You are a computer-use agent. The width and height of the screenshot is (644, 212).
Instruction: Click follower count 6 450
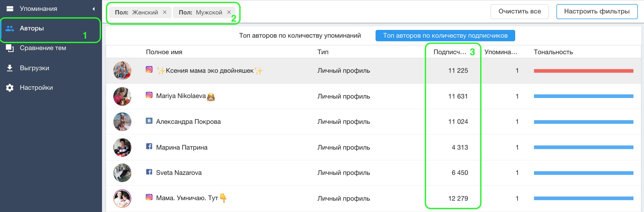(x=460, y=173)
